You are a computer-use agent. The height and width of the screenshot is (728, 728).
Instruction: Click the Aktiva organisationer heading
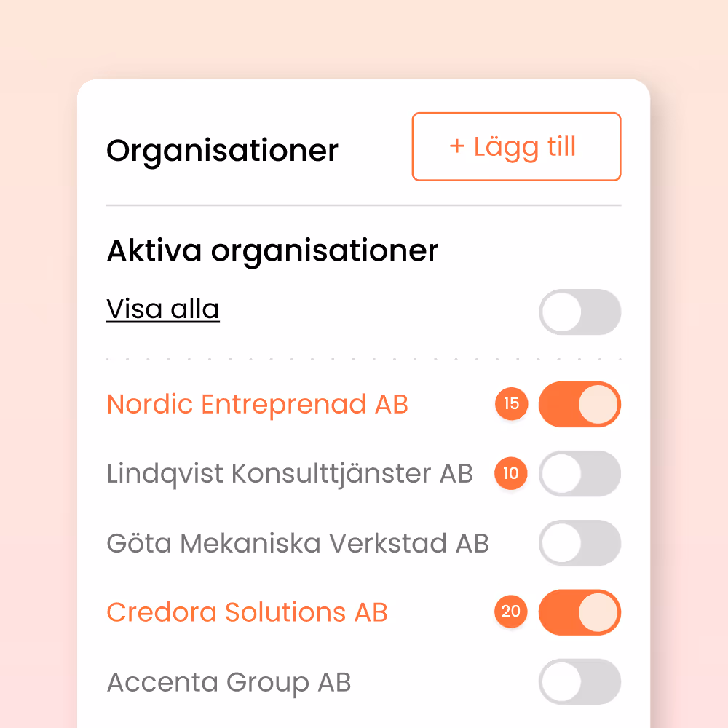[272, 250]
